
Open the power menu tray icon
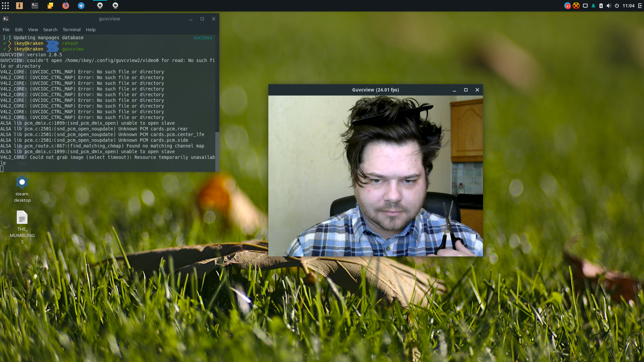pyautogui.click(x=617, y=6)
